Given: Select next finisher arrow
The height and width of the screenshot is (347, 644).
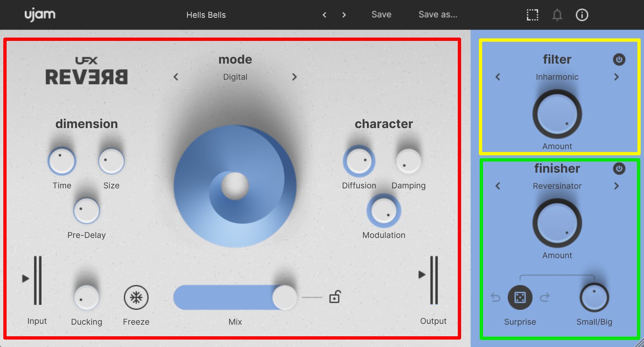Looking at the screenshot, I should click(x=616, y=186).
